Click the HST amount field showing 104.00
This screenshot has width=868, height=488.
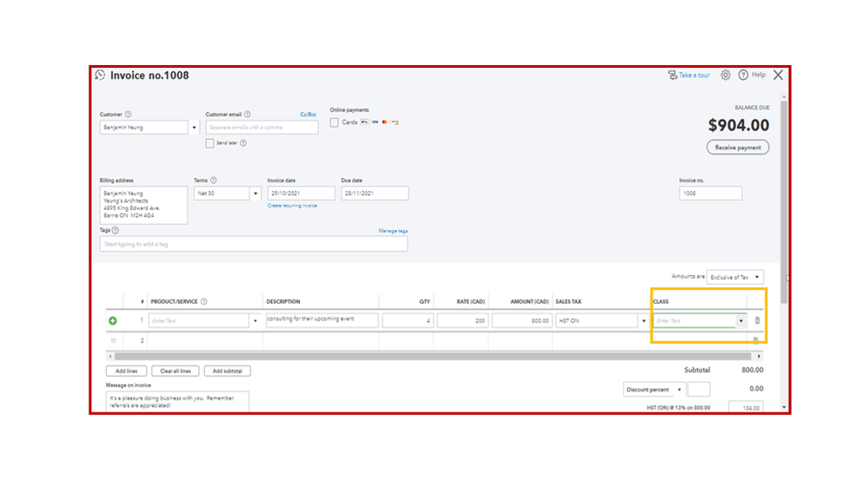(x=745, y=407)
